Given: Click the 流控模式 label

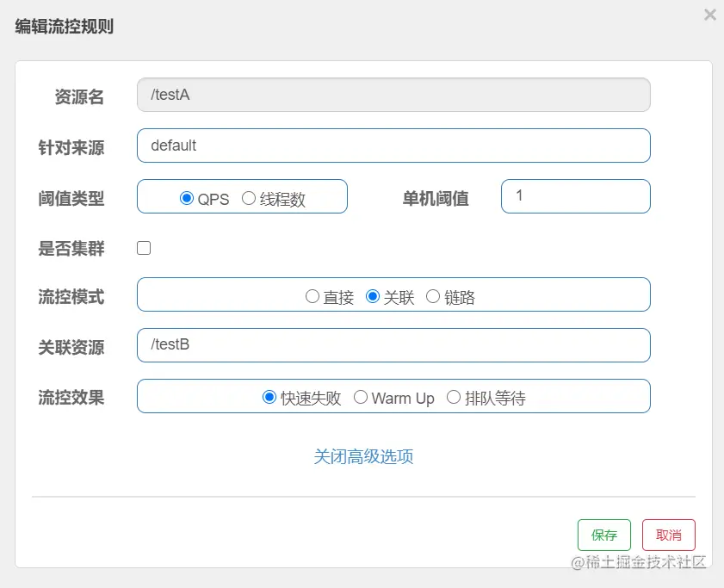Looking at the screenshot, I should click(71, 296).
